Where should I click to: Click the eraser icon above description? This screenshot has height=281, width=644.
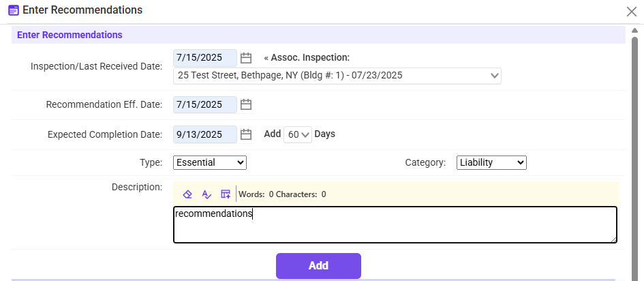click(x=187, y=194)
